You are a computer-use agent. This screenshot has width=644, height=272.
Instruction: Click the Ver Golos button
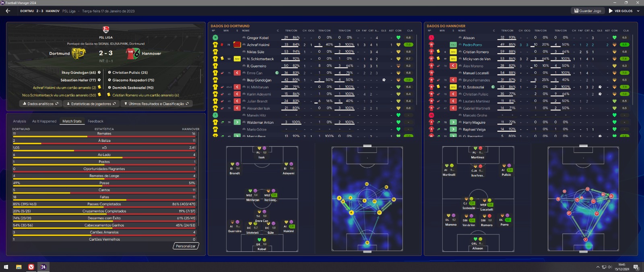(621, 11)
